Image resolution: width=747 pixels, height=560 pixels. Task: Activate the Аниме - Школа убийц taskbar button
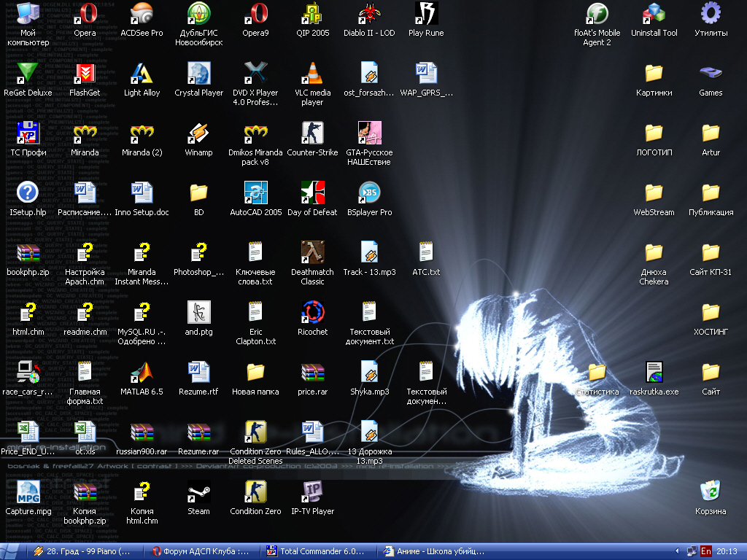436,551
